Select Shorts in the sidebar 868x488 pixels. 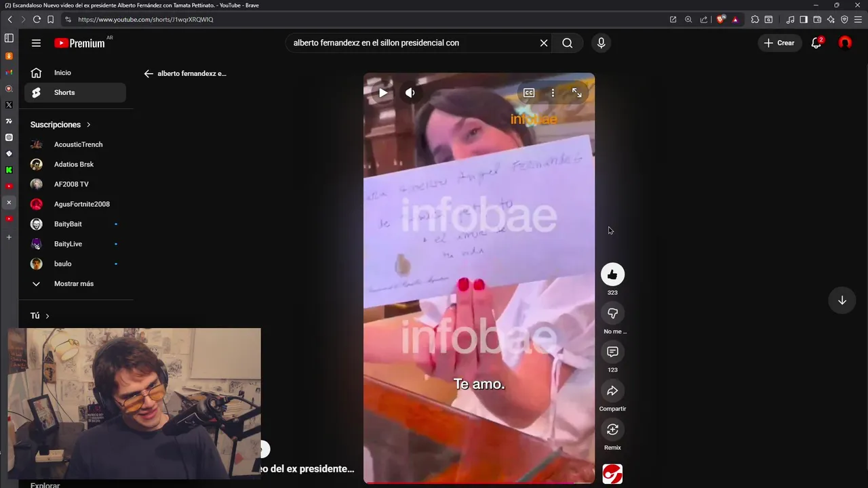click(x=75, y=92)
